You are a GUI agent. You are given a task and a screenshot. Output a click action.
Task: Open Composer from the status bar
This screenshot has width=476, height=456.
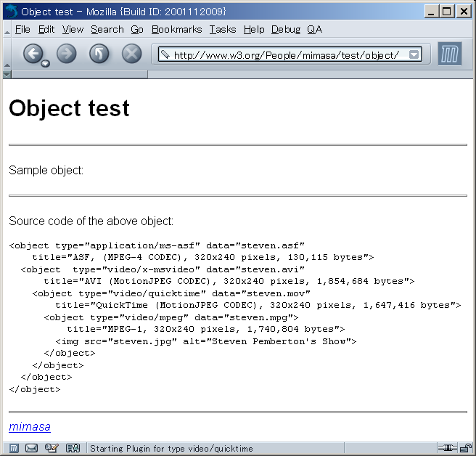click(52, 448)
